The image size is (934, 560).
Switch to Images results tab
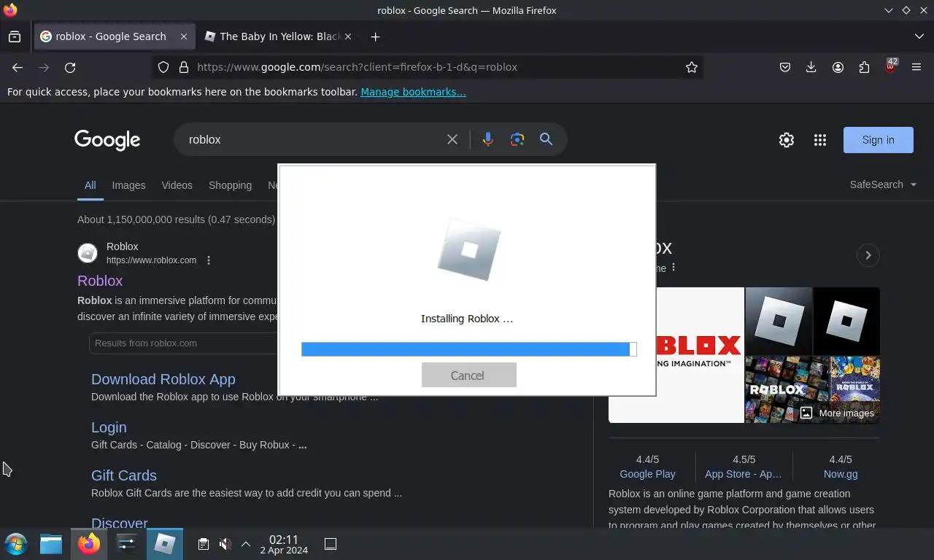click(x=128, y=185)
